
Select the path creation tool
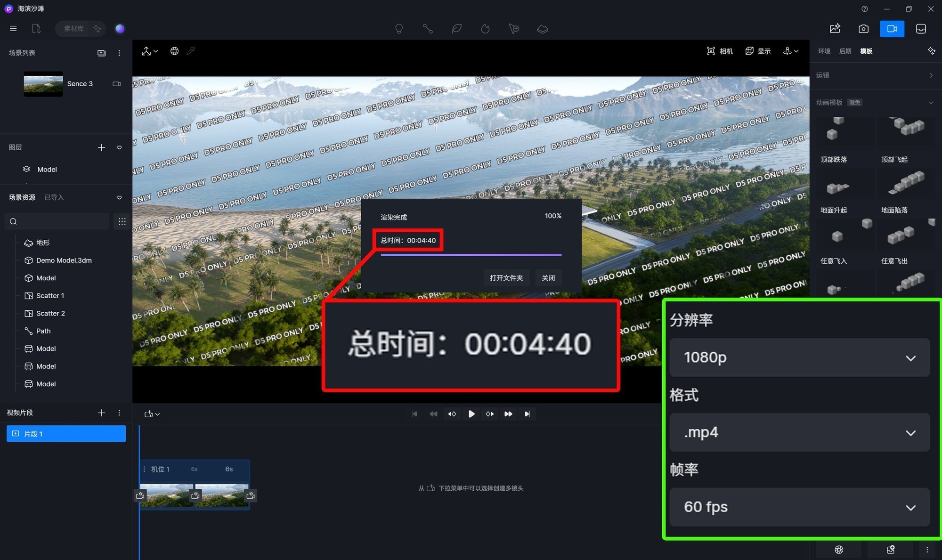point(428,28)
